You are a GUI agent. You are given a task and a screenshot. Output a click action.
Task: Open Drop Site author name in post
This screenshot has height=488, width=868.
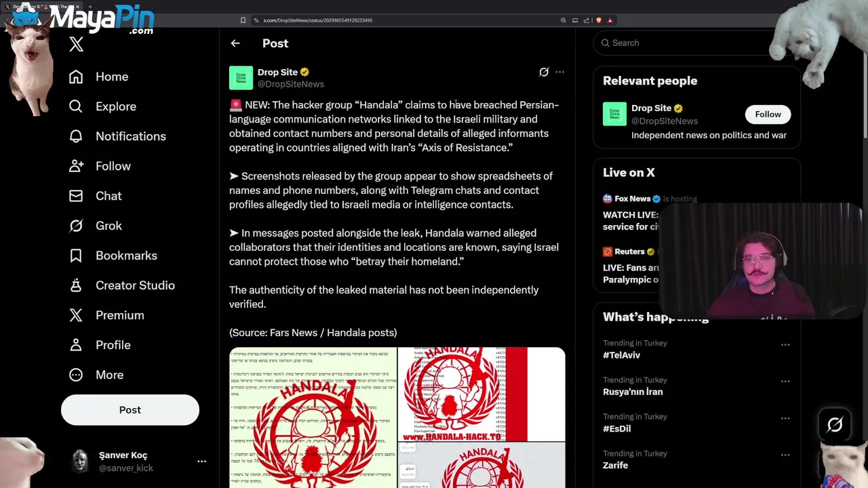point(277,72)
